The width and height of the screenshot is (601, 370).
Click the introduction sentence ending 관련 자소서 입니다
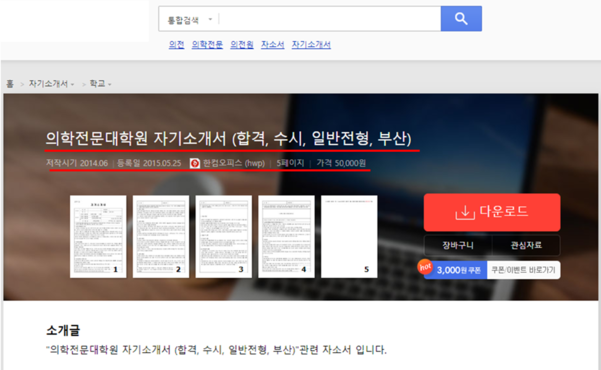[x=217, y=350]
